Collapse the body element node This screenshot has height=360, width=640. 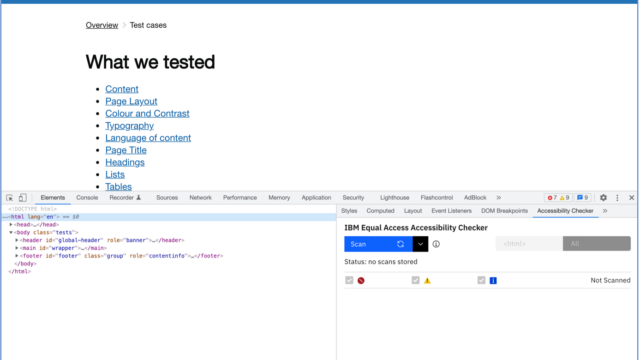coord(11,232)
